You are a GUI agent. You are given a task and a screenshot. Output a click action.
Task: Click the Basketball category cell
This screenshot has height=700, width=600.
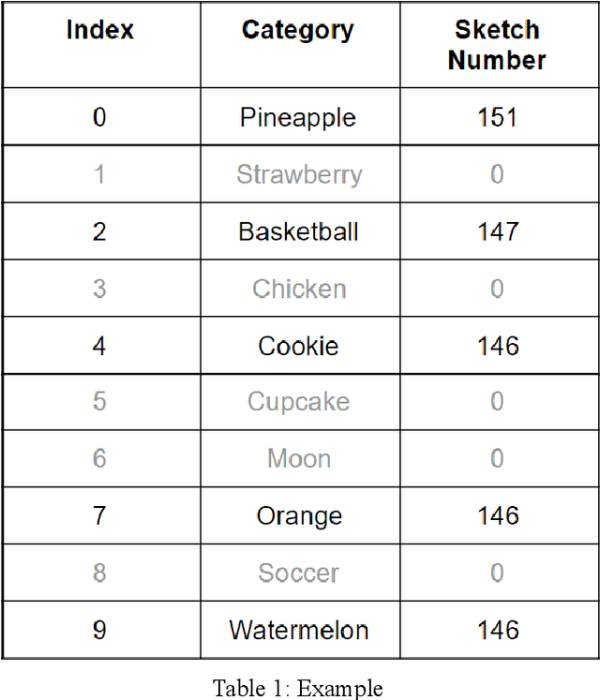[x=299, y=231]
